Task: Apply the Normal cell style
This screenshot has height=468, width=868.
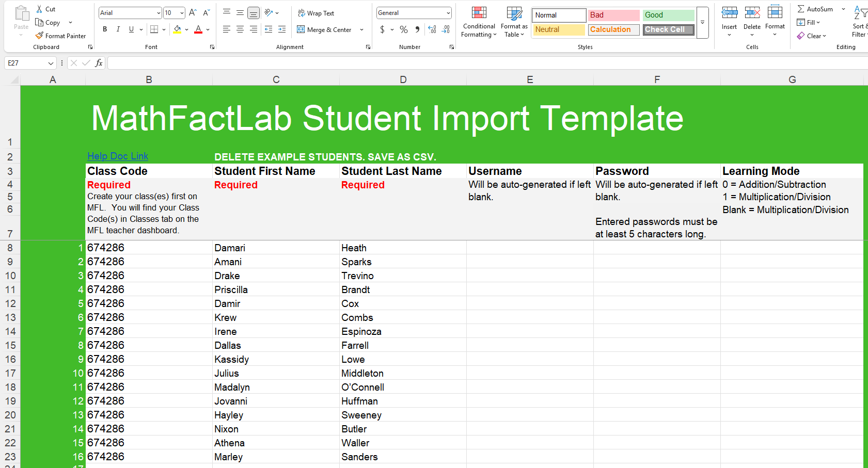Action: click(559, 15)
